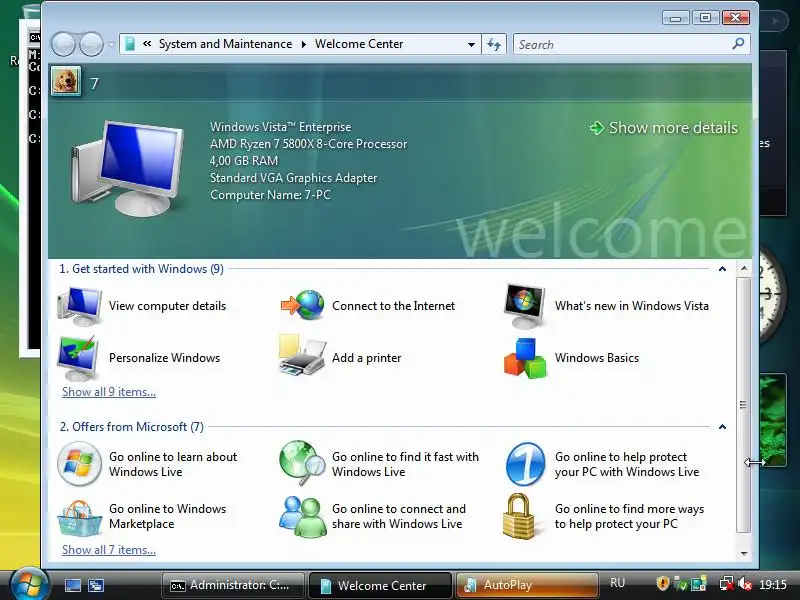Click the address bar control panel icon
800x600 pixels.
pyautogui.click(x=130, y=44)
